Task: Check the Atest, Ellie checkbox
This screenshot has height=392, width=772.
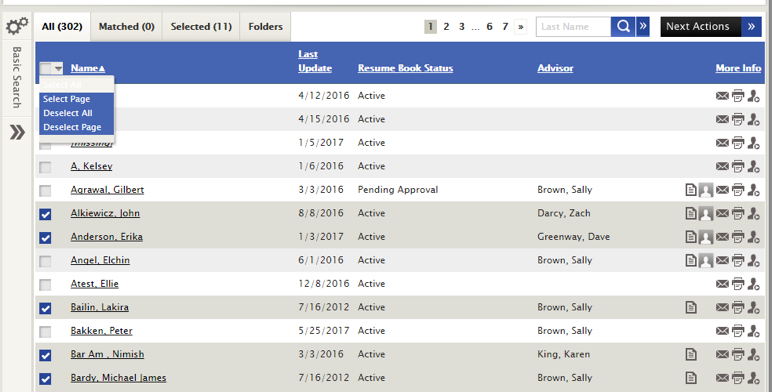Action: [45, 285]
